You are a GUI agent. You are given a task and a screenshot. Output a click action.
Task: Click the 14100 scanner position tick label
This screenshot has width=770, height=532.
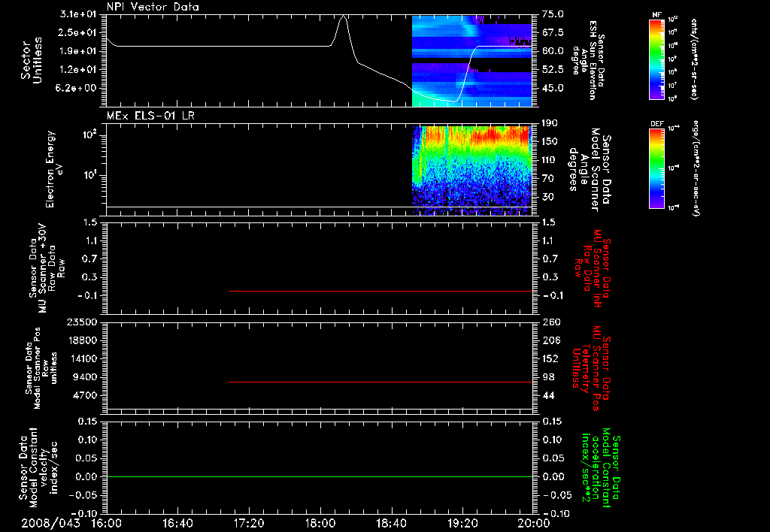pyautogui.click(x=82, y=358)
